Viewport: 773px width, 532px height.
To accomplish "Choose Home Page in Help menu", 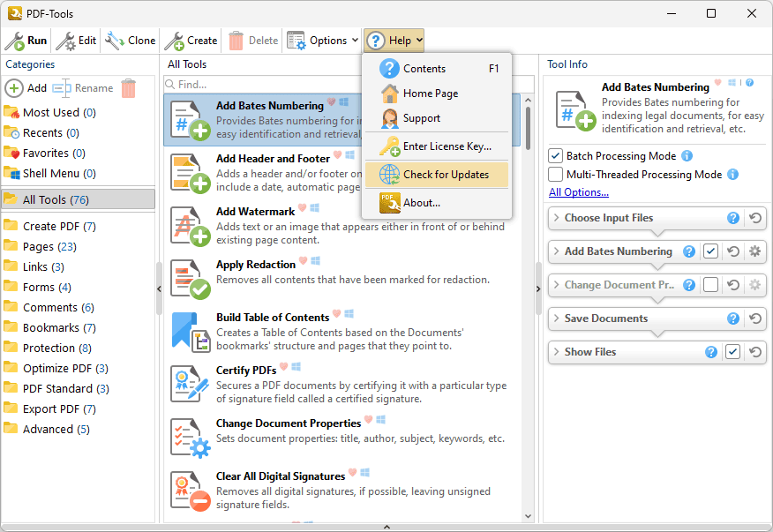I will [x=437, y=94].
